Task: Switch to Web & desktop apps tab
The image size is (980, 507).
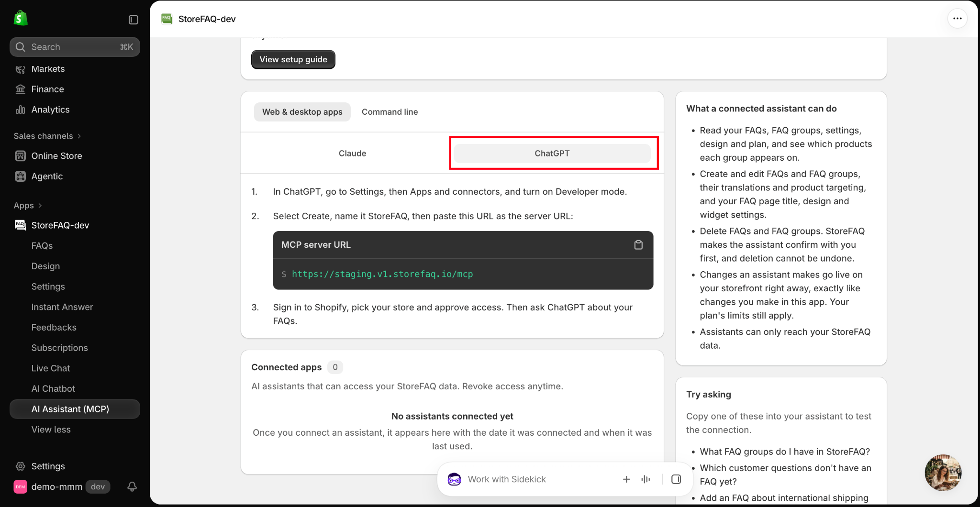Action: point(302,112)
